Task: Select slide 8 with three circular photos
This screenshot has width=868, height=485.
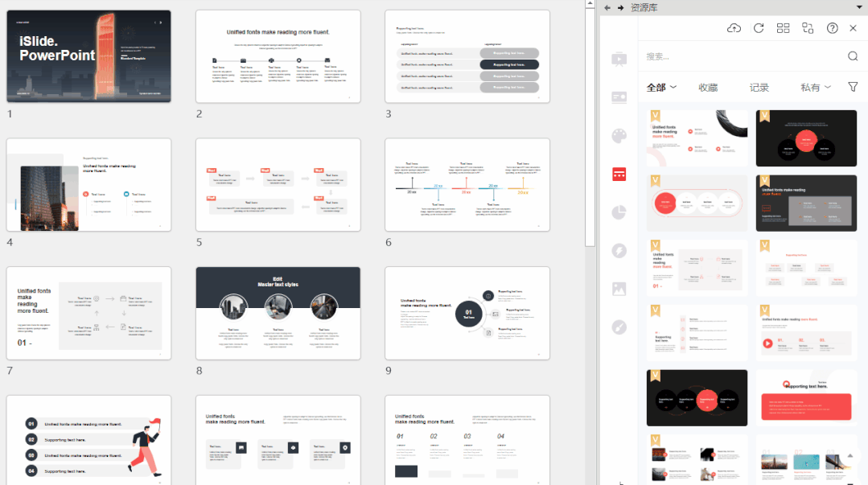Action: pos(278,313)
